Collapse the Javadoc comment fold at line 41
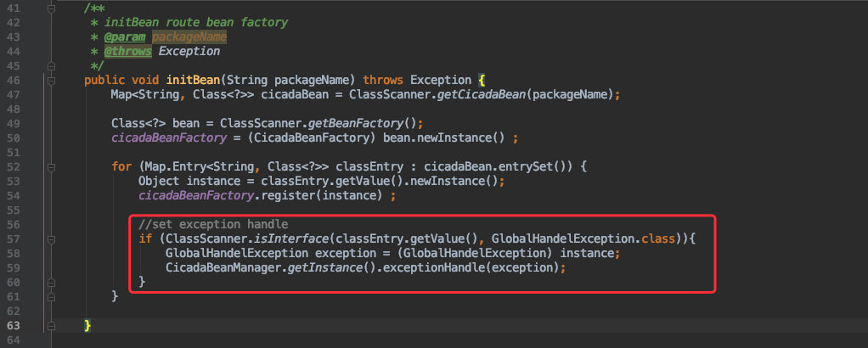Viewport: 868px width, 348px height. pyautogui.click(x=52, y=9)
